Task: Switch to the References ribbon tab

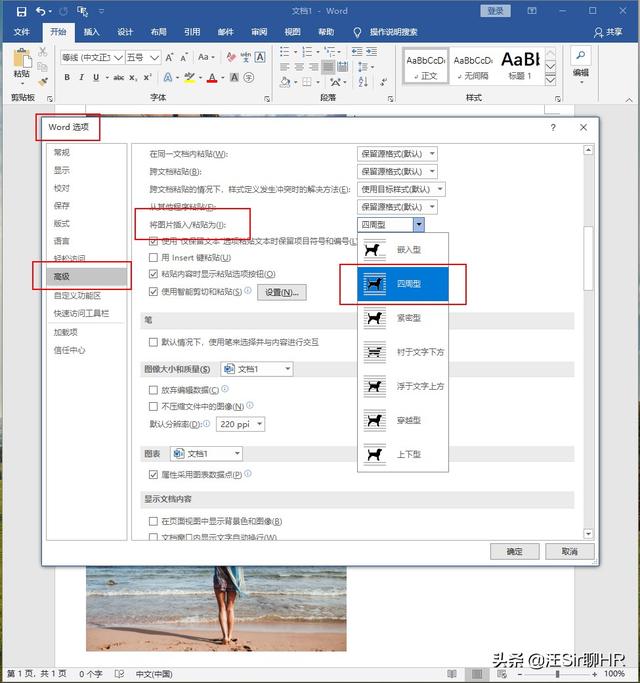Action: coord(192,32)
